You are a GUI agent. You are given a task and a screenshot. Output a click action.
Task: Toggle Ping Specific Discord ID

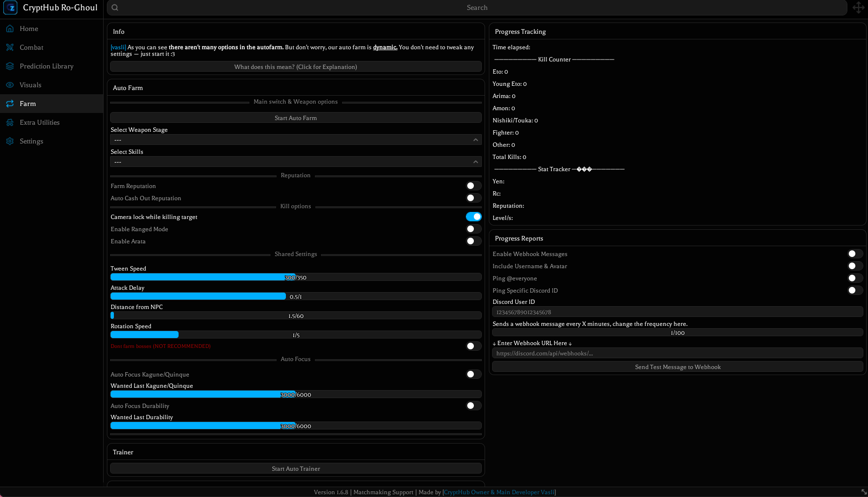[855, 290]
